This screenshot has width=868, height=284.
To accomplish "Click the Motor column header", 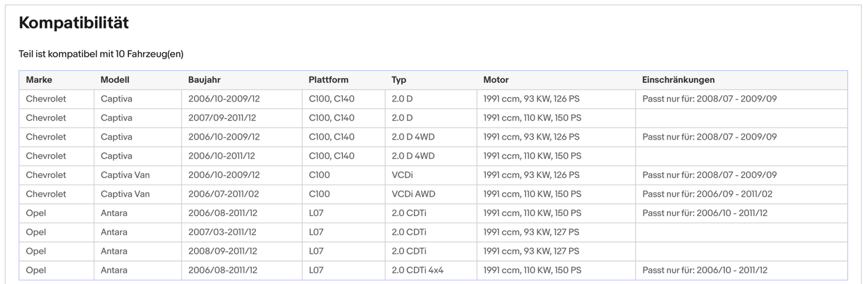I will point(496,80).
